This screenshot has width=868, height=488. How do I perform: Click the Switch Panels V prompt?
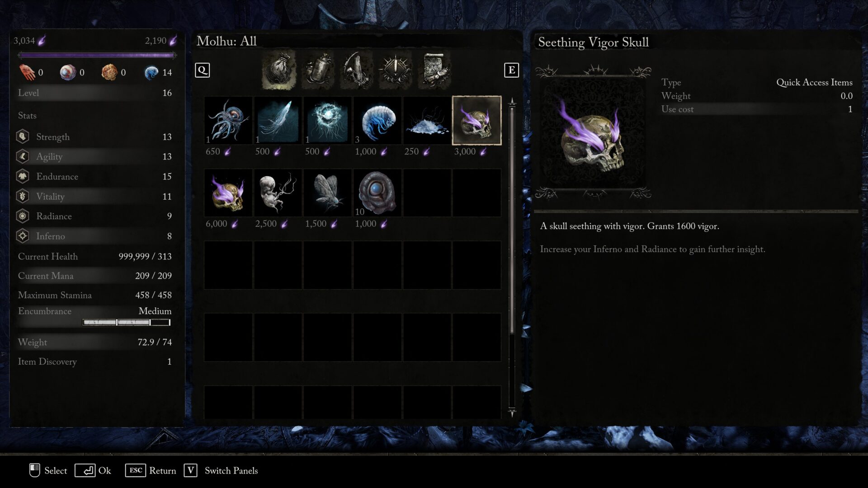point(221,470)
